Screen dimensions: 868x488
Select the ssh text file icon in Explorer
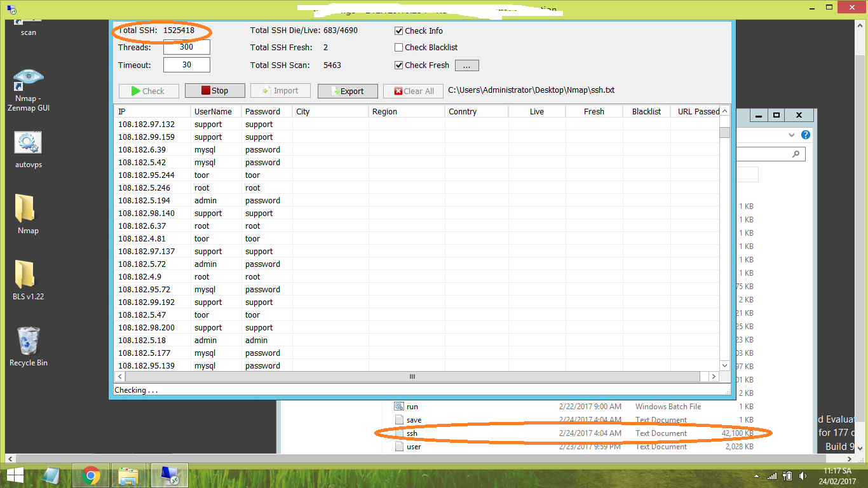click(x=399, y=433)
